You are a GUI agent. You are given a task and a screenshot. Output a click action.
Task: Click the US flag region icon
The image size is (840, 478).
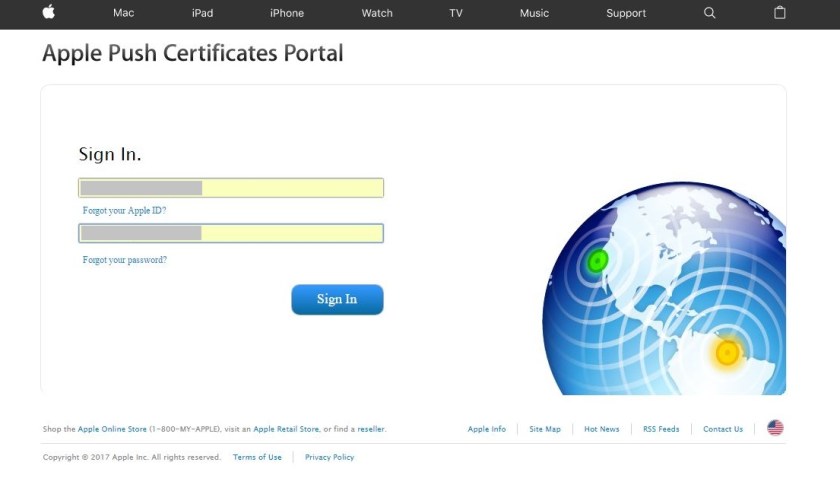tap(775, 428)
